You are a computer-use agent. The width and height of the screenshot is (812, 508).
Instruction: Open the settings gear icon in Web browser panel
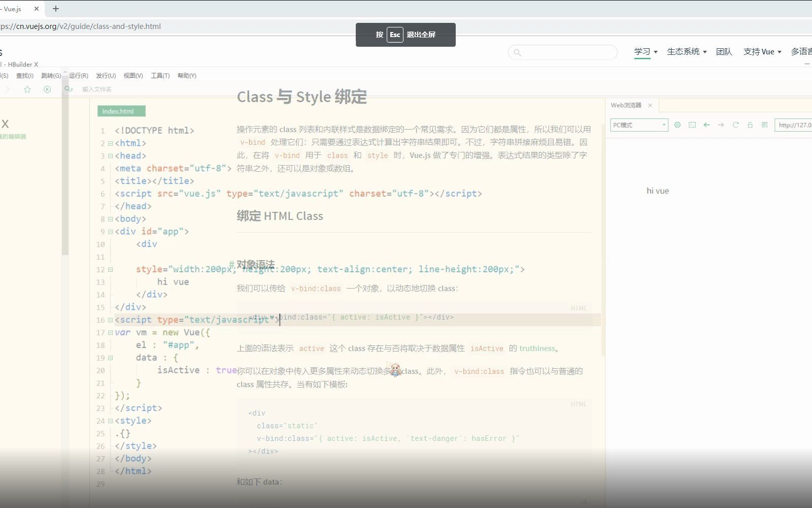click(678, 125)
